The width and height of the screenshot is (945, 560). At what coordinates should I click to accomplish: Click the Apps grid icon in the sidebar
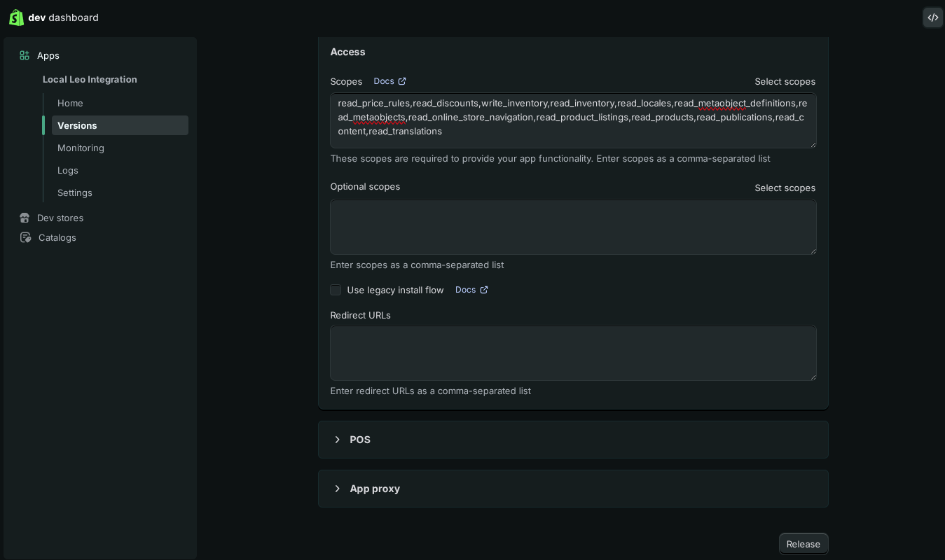pos(25,55)
